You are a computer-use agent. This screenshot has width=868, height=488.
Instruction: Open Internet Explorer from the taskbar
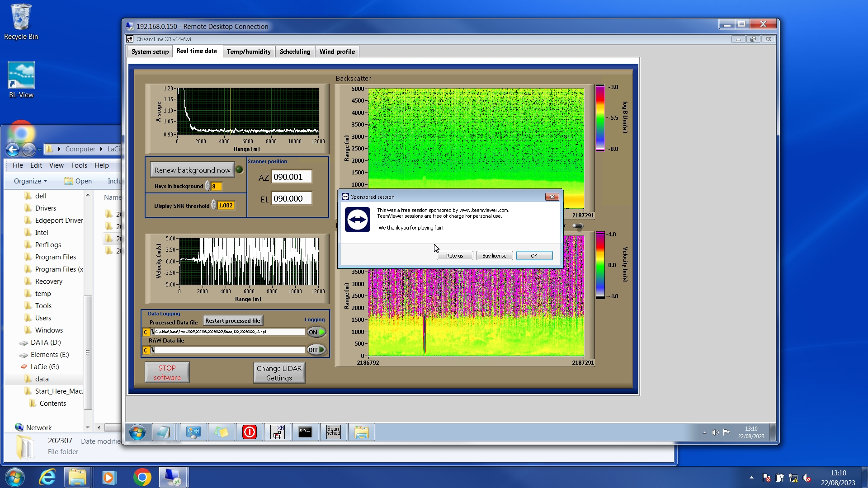tap(47, 478)
